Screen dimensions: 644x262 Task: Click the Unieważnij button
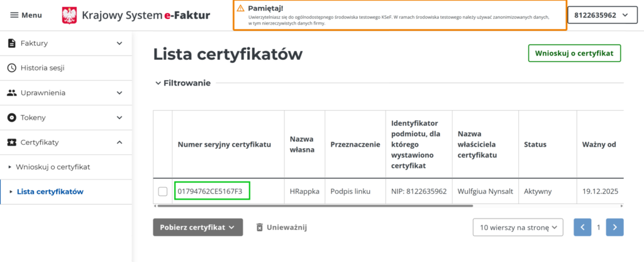[x=281, y=227]
